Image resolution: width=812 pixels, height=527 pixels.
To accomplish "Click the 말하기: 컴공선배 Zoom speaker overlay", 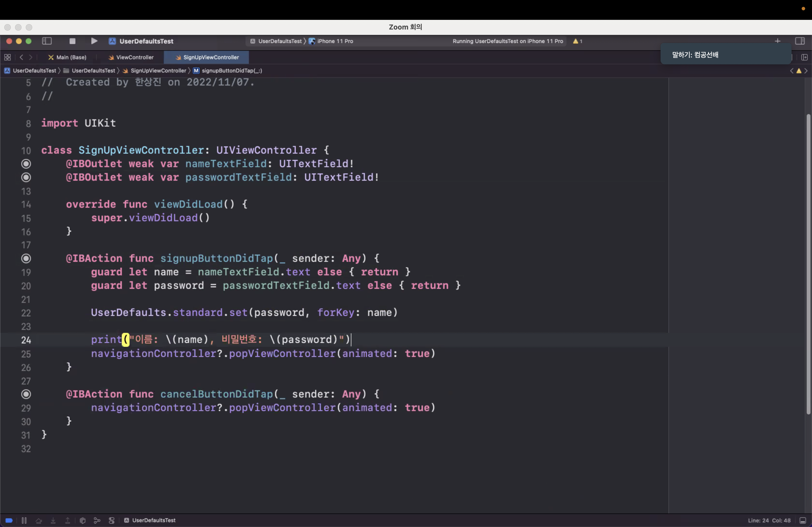I will tap(726, 54).
